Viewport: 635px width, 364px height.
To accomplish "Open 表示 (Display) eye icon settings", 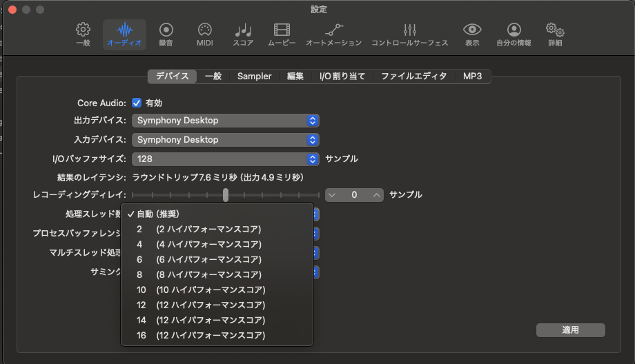I will pyautogui.click(x=472, y=34).
